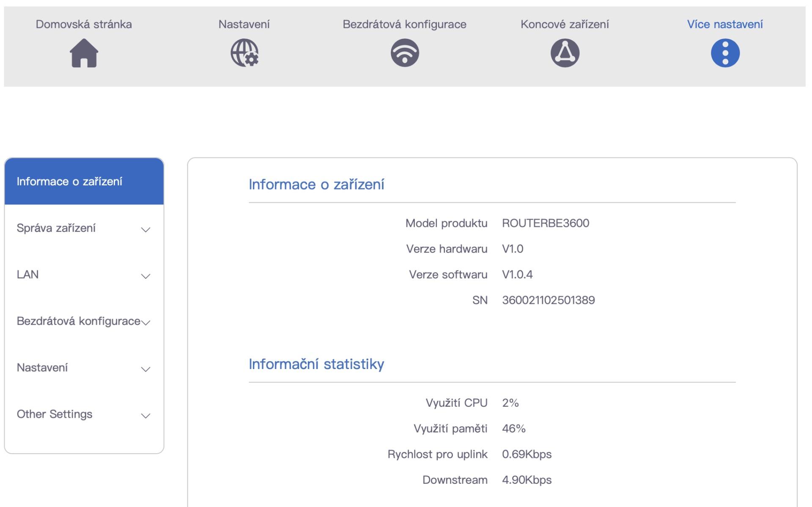The height and width of the screenshot is (507, 812).
Task: Open Other Settings sidebar label
Action: [55, 414]
